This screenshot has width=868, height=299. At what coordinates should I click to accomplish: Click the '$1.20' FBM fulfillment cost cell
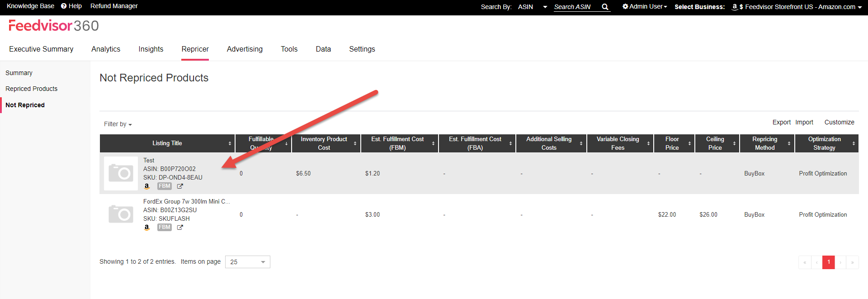373,173
